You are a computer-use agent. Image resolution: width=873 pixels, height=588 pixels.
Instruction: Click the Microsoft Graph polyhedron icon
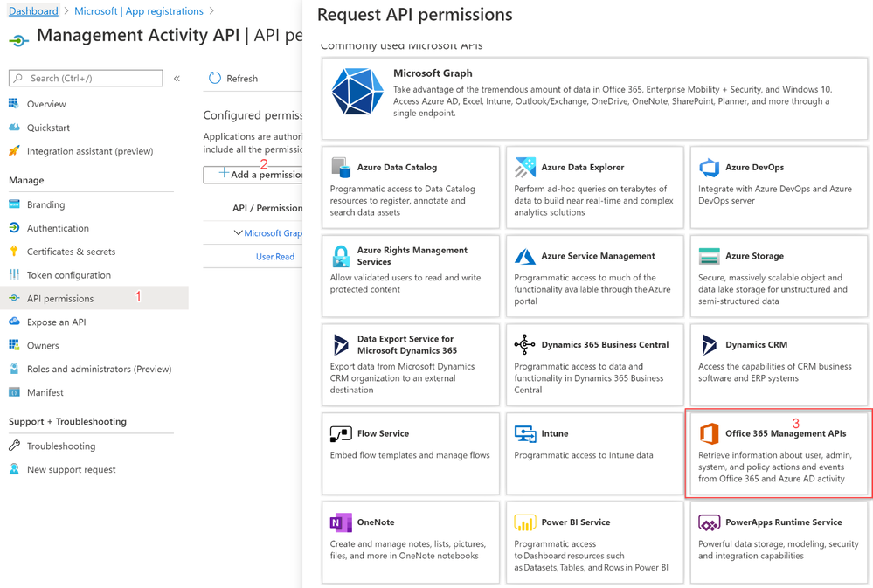[357, 92]
